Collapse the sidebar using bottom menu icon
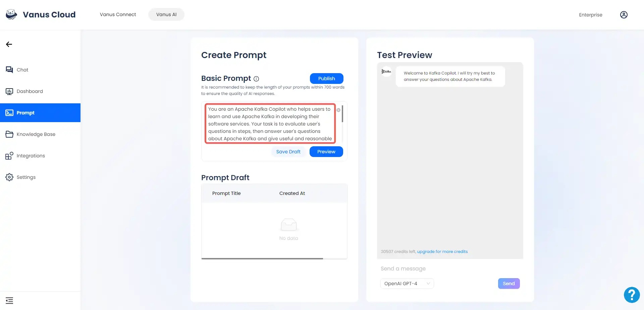Screen dimensions: 644x310 click(x=9, y=301)
